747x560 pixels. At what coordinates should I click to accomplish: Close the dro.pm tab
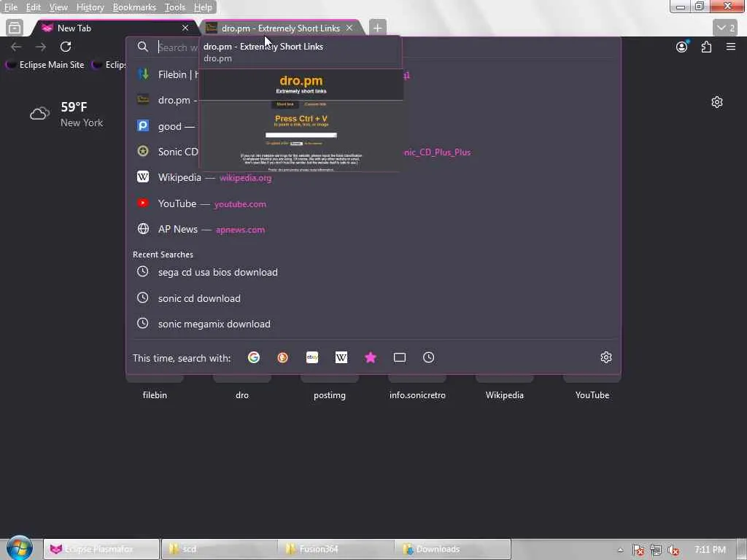coord(349,28)
